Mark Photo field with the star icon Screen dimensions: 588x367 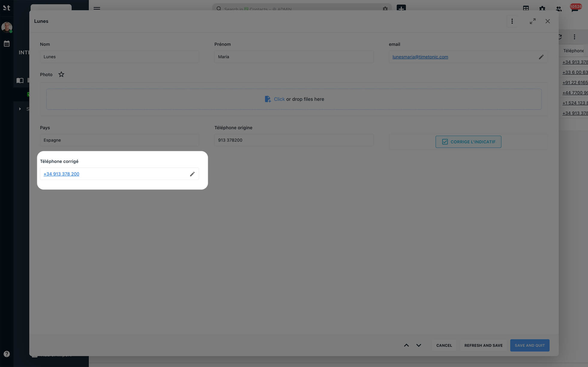click(x=61, y=74)
